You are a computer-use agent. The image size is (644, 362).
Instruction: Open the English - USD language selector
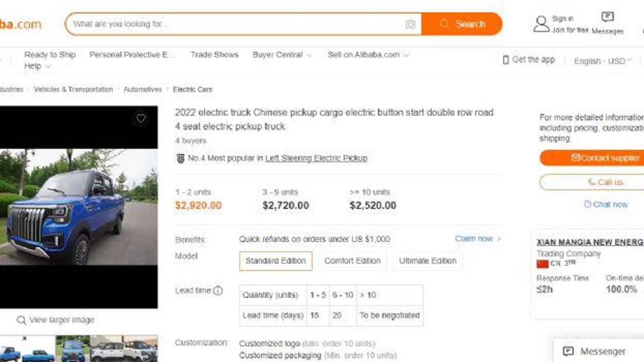(603, 61)
